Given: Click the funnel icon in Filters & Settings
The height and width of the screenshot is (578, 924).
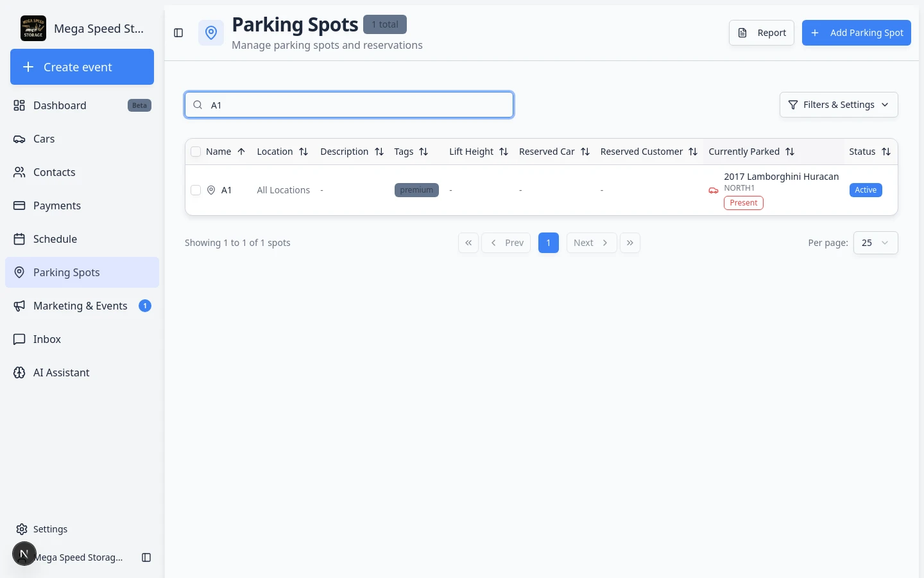Looking at the screenshot, I should pos(793,105).
